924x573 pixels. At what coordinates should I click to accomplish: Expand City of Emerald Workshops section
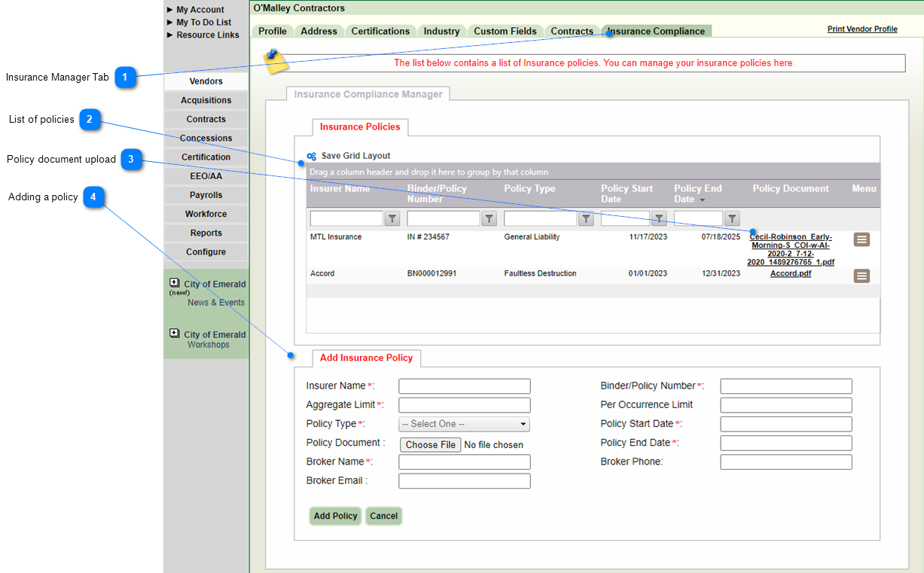pyautogui.click(x=175, y=334)
